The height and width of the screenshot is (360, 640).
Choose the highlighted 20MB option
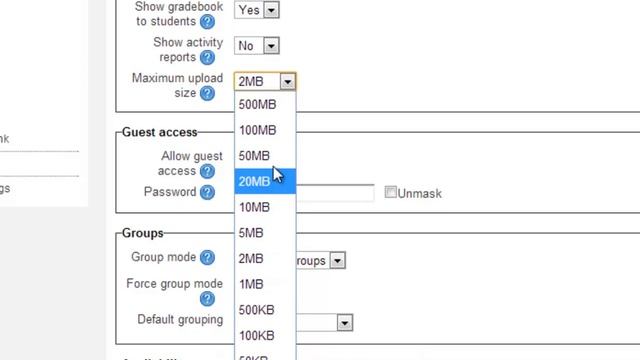pyautogui.click(x=265, y=181)
